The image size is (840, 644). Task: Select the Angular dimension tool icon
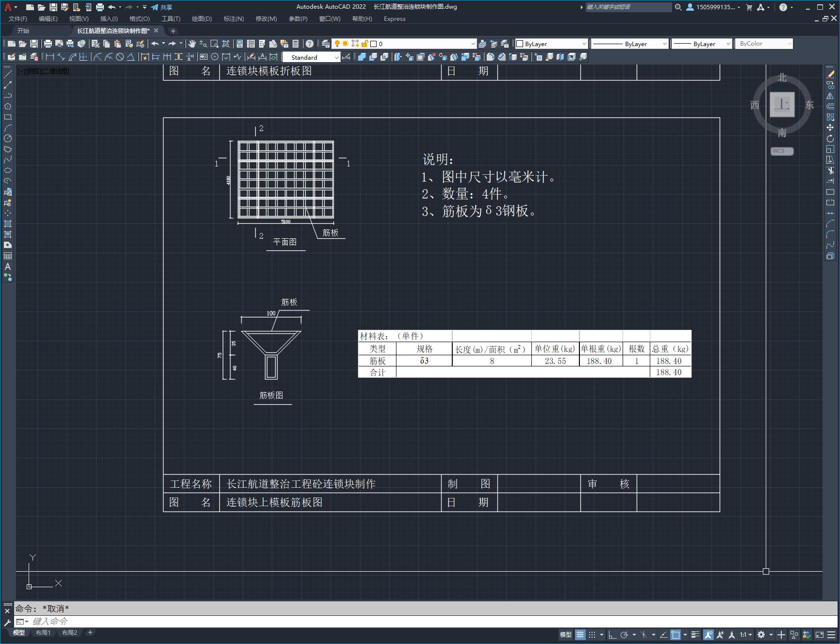point(131,57)
